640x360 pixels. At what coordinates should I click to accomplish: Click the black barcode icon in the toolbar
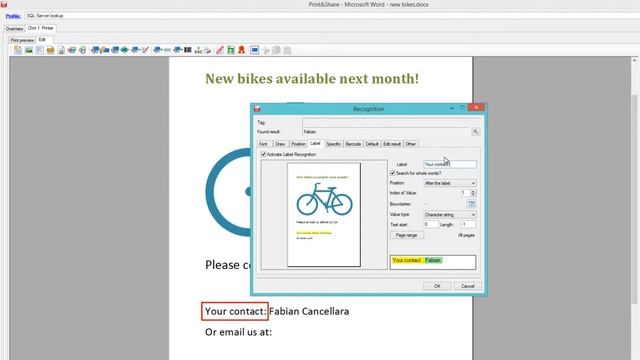(188, 50)
